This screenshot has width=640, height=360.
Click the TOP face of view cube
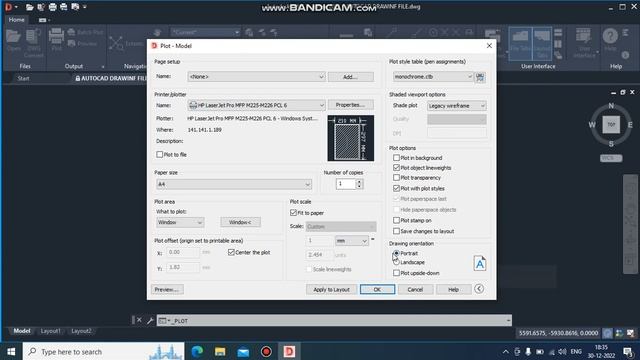(611, 124)
